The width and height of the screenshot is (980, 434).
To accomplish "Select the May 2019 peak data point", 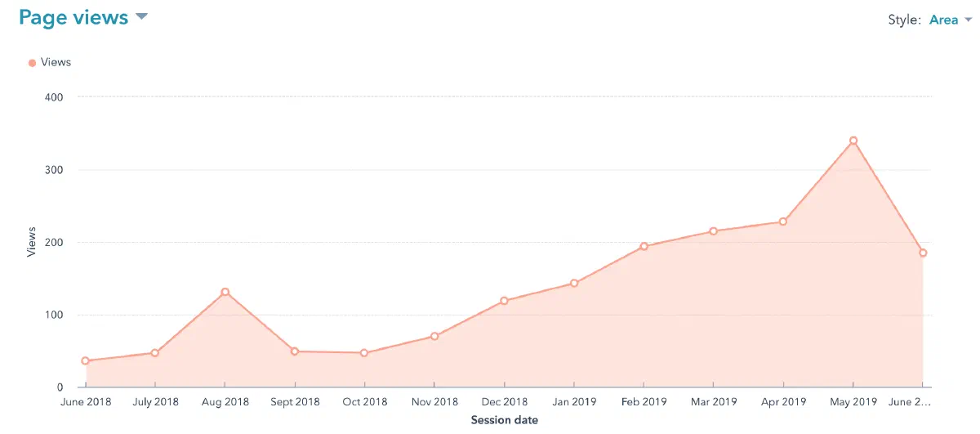I will tap(853, 141).
